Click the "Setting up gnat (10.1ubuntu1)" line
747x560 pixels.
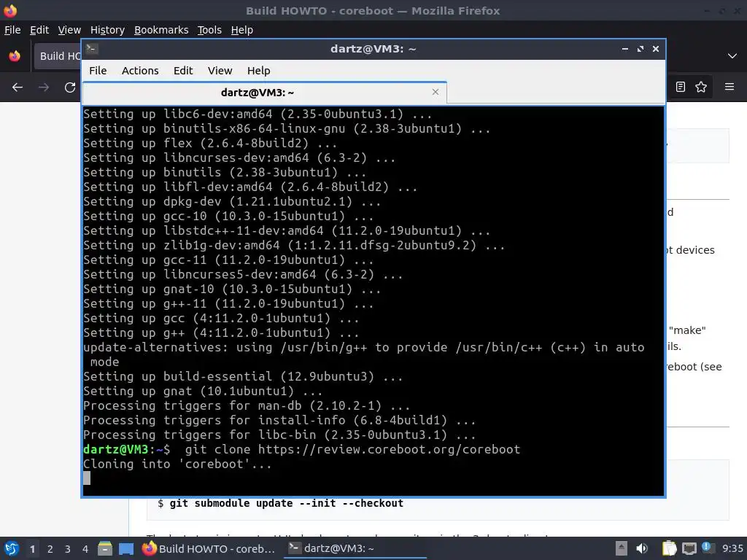pyautogui.click(x=203, y=392)
